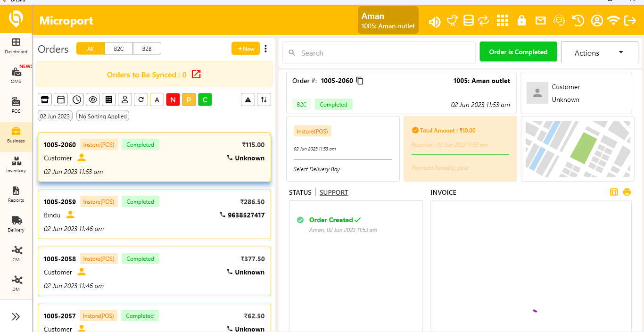The height and width of the screenshot is (332, 644).
Task: Open the support headset chat icon
Action: (559, 20)
